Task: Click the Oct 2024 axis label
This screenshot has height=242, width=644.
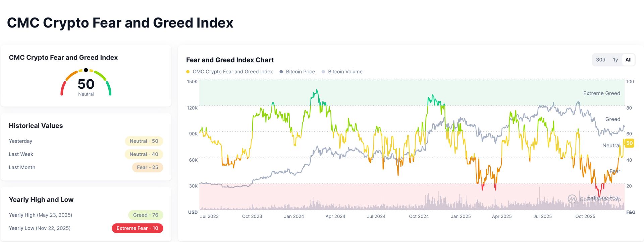Action: 419,216
